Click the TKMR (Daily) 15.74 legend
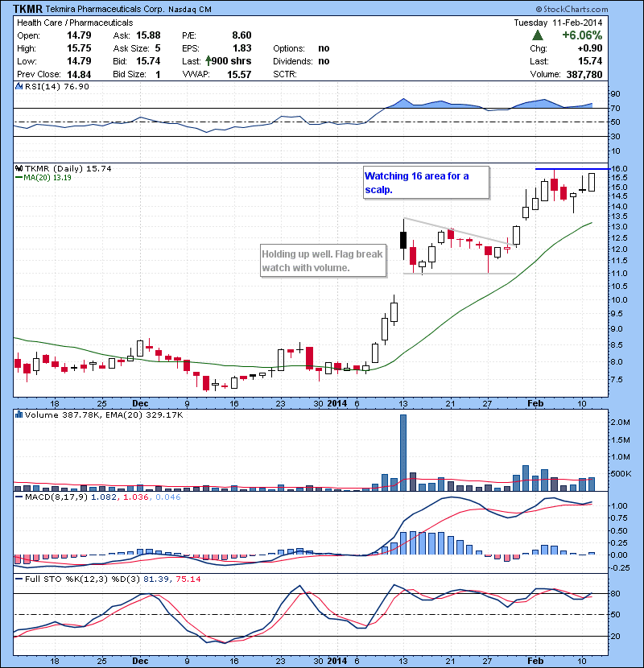Image resolution: width=644 pixels, height=668 pixels. point(68,169)
